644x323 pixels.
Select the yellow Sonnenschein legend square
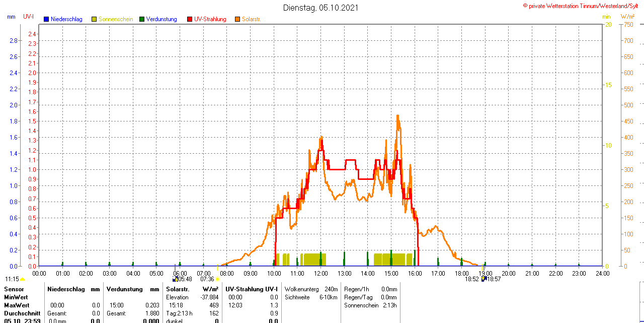pos(94,19)
